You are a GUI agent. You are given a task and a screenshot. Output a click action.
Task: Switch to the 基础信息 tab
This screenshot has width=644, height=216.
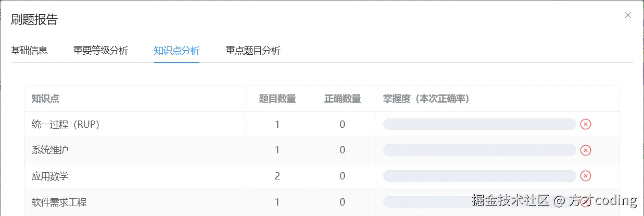click(x=29, y=51)
